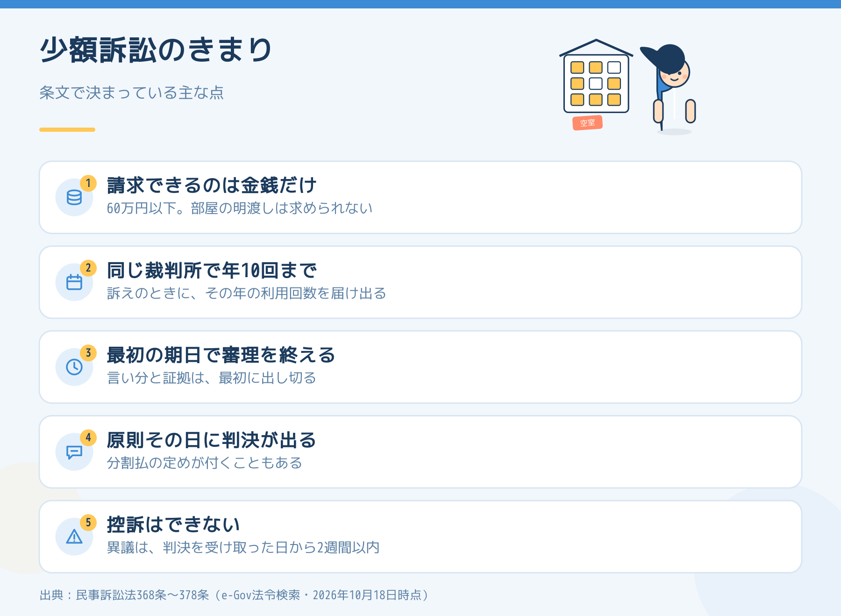Click the clock icon in card 3

[x=74, y=367]
